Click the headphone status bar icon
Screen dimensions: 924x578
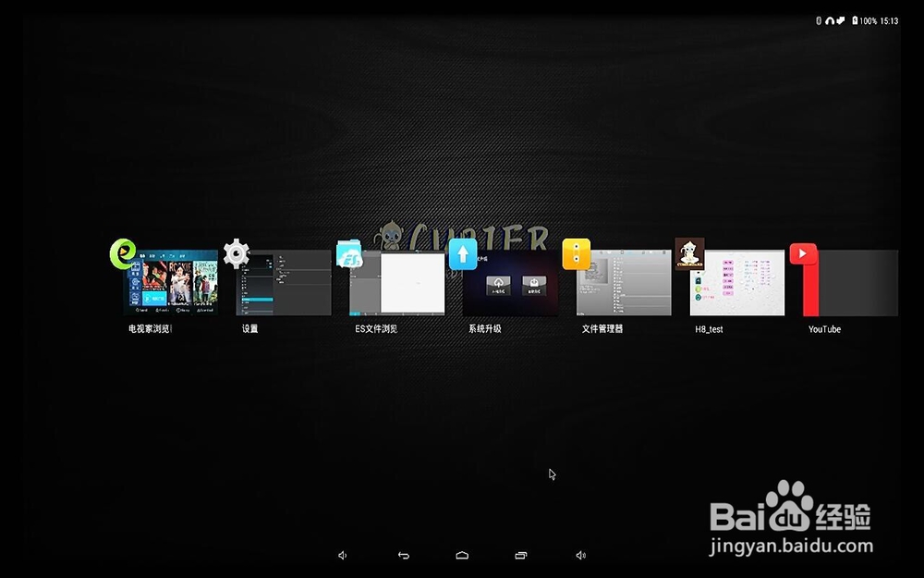point(830,20)
